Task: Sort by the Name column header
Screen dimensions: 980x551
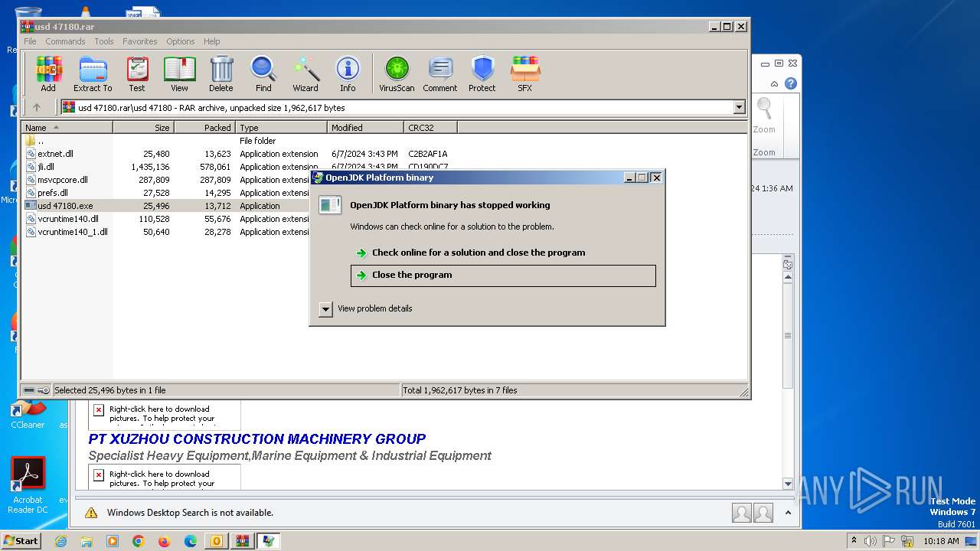Action: [67, 128]
